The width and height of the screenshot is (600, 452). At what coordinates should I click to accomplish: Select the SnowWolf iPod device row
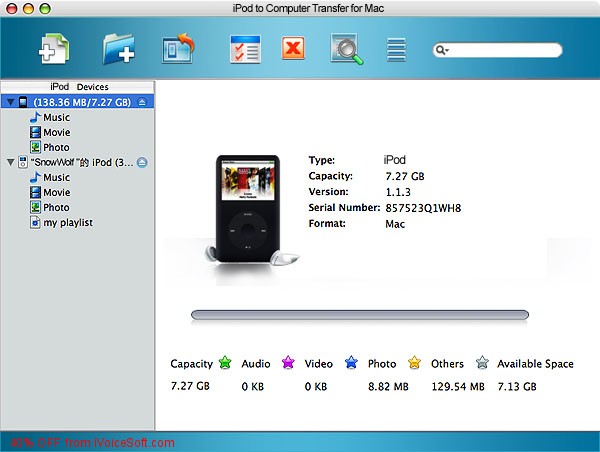(x=77, y=162)
